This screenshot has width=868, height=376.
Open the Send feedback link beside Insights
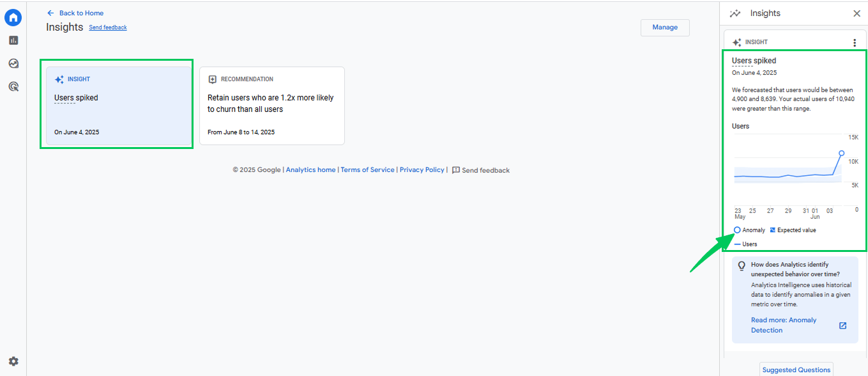click(108, 27)
